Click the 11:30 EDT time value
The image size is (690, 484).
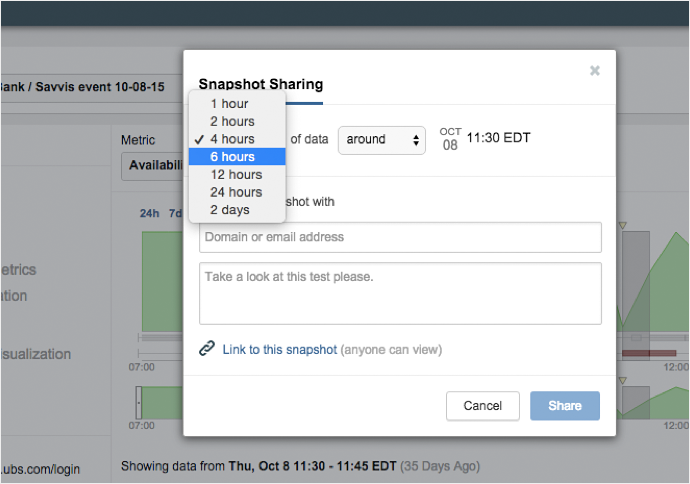(498, 138)
